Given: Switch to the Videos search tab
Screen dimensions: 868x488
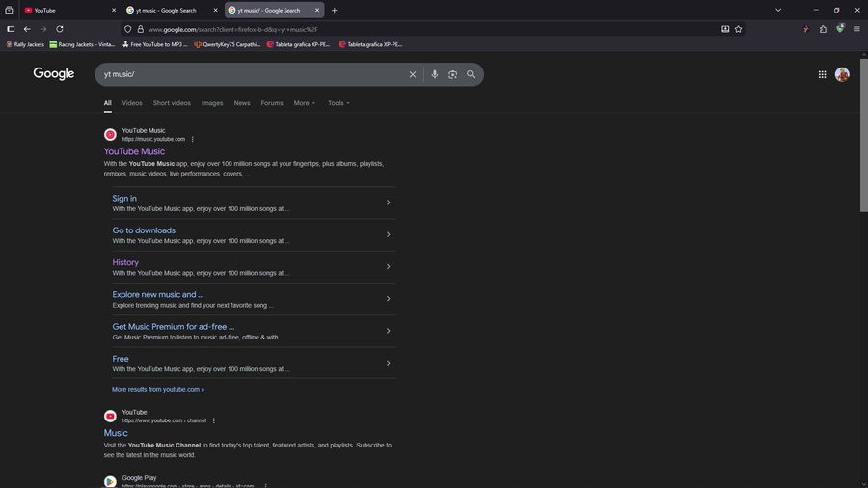Looking at the screenshot, I should 132,103.
